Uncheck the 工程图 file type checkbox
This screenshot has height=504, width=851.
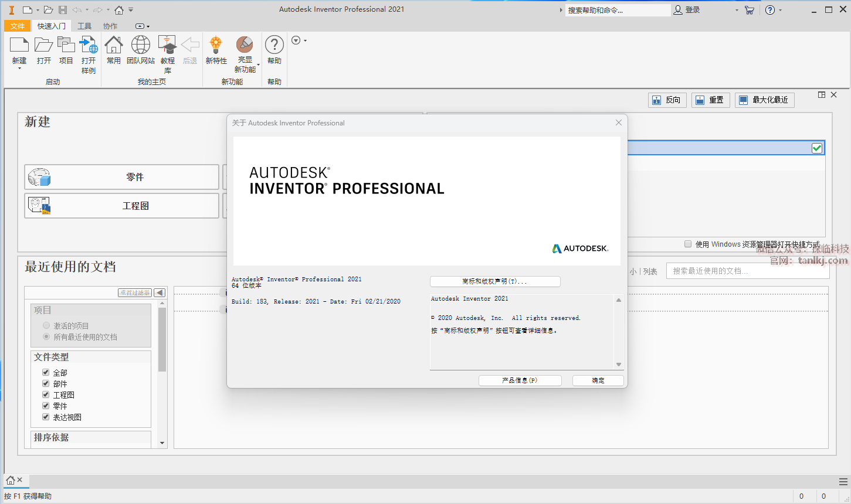46,394
